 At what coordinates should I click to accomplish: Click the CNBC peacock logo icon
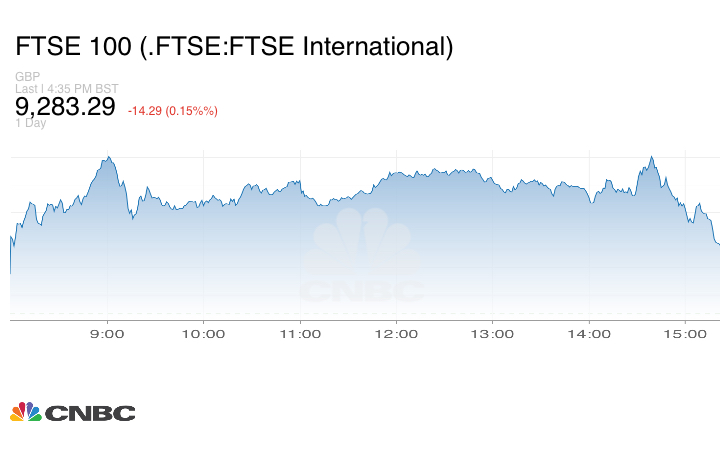pos(25,412)
